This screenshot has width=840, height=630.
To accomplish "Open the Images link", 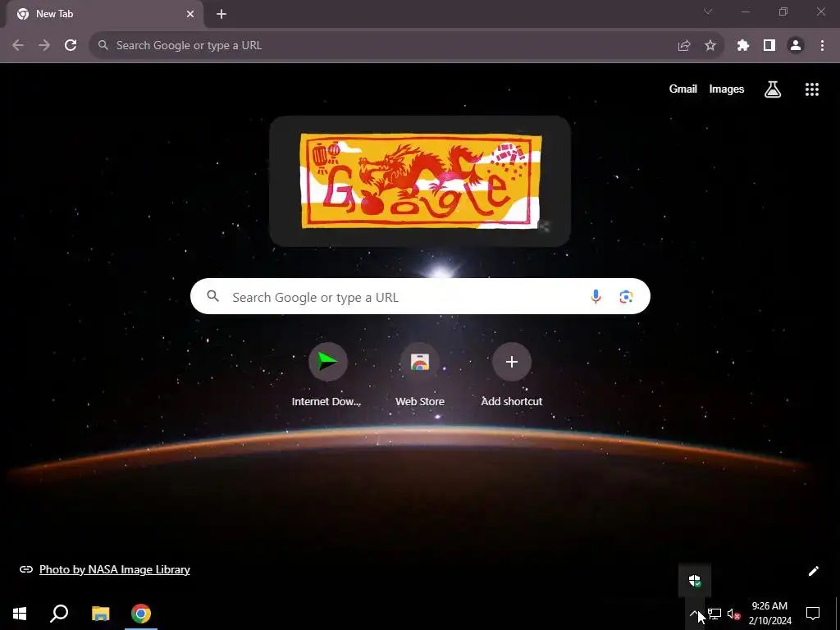I will (x=727, y=89).
